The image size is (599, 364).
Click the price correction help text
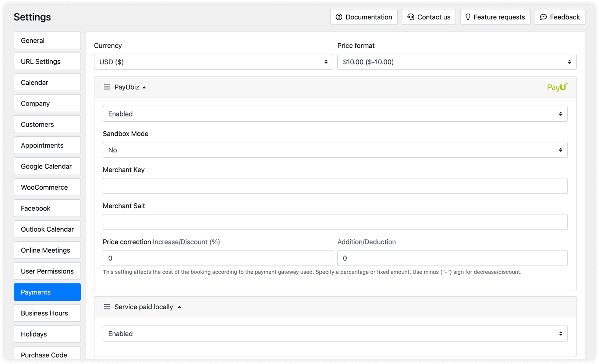coord(312,272)
